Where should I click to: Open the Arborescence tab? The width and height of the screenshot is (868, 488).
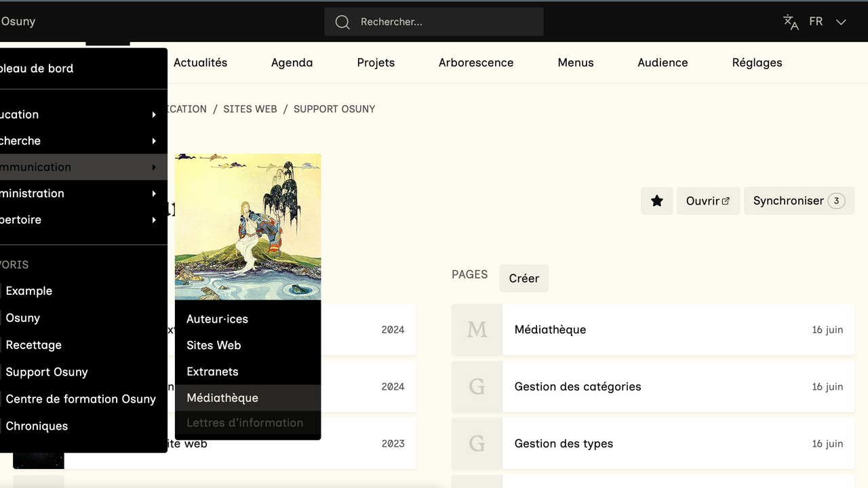[x=475, y=62]
